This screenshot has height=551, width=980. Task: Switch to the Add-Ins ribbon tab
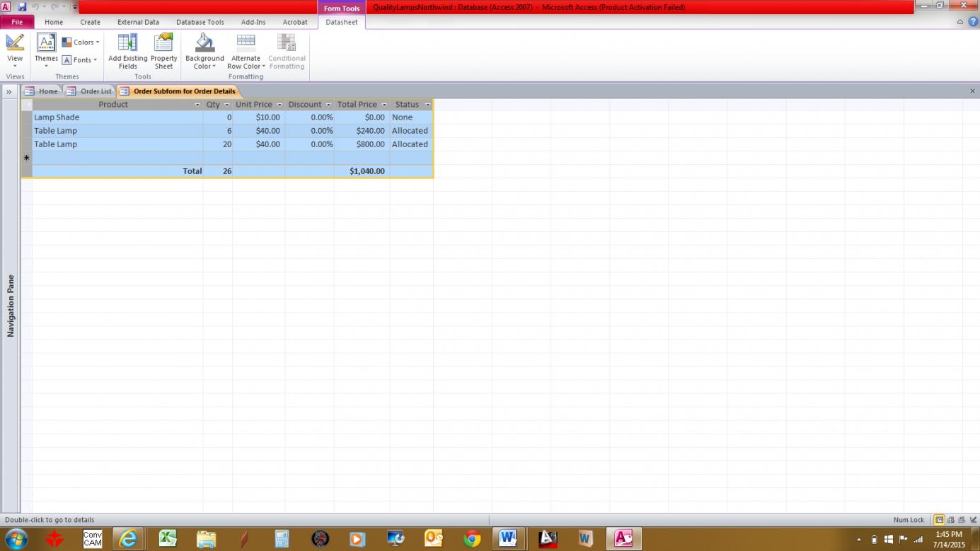253,22
